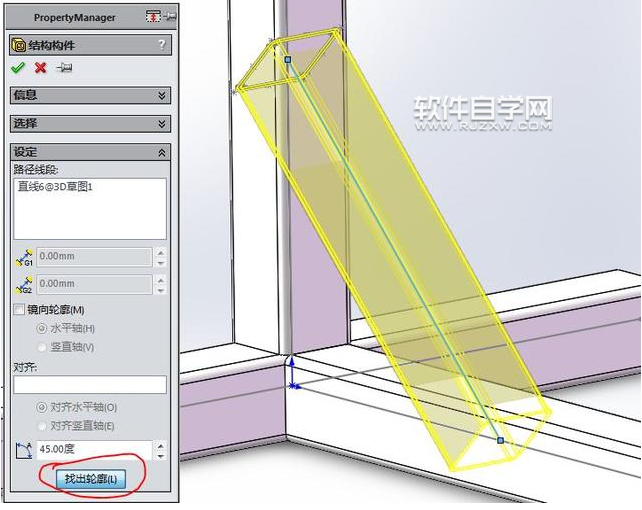
Task: Pin the panel using the pushpin below the title
Action: [x=64, y=67]
